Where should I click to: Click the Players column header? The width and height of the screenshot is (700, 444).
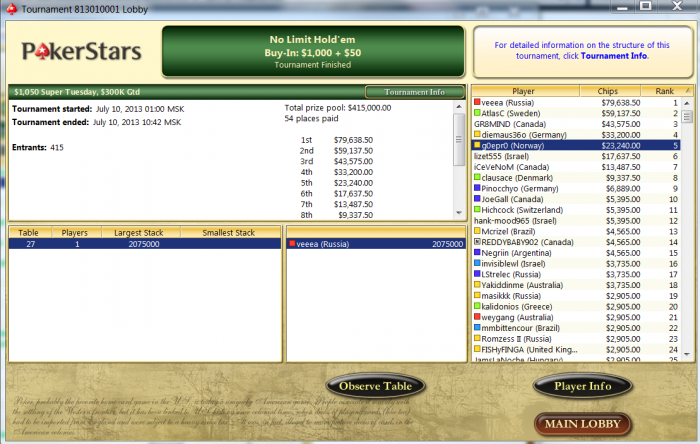pyautogui.click(x=76, y=232)
